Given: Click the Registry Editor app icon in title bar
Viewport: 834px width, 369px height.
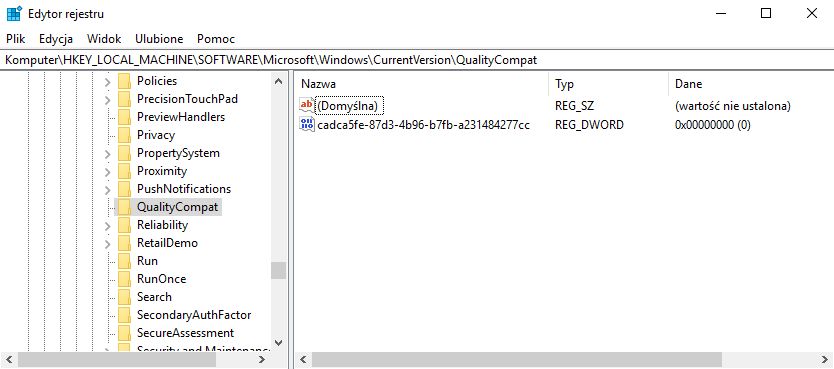Looking at the screenshot, I should coord(14,13).
